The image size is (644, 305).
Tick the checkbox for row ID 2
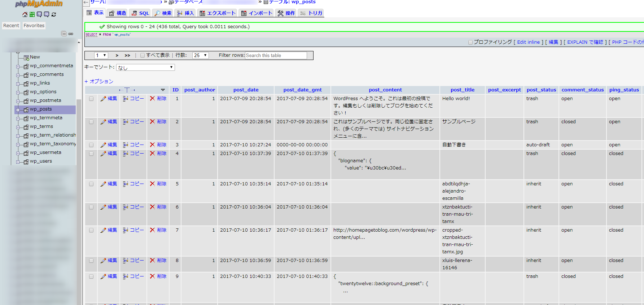pos(91,122)
